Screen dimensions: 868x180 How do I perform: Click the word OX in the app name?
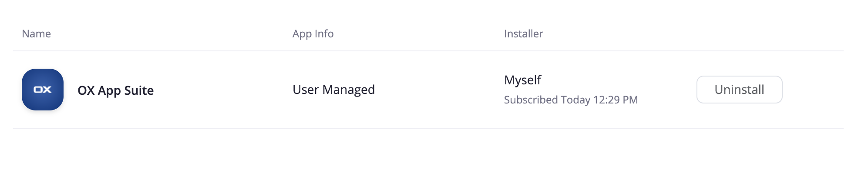tap(86, 90)
